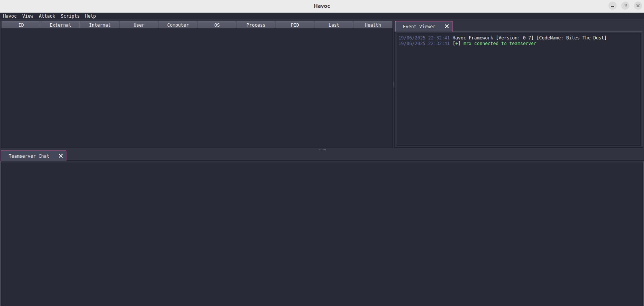Close the Havoc window
This screenshot has width=644, height=306.
coord(638,6)
